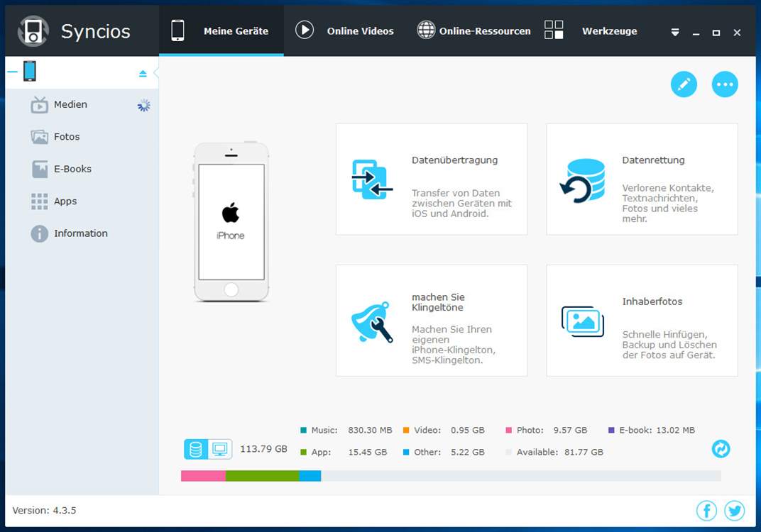This screenshot has width=761, height=532.
Task: Click the 'Photo: 9.57 GB' storage text
Action: pos(552,430)
